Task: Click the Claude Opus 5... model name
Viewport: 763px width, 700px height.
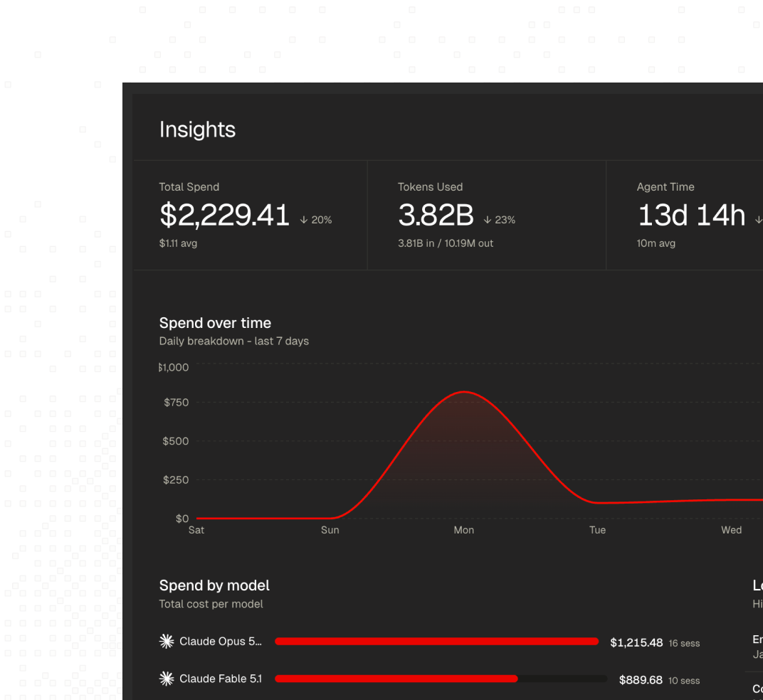Action: (221, 642)
